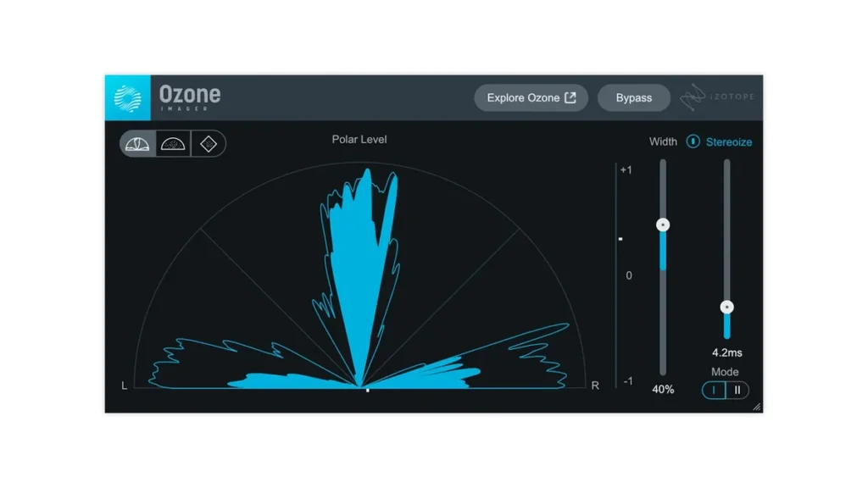Select the Polar Sample vectorscope view
Viewport: 868px width, 488px height.
[173, 144]
